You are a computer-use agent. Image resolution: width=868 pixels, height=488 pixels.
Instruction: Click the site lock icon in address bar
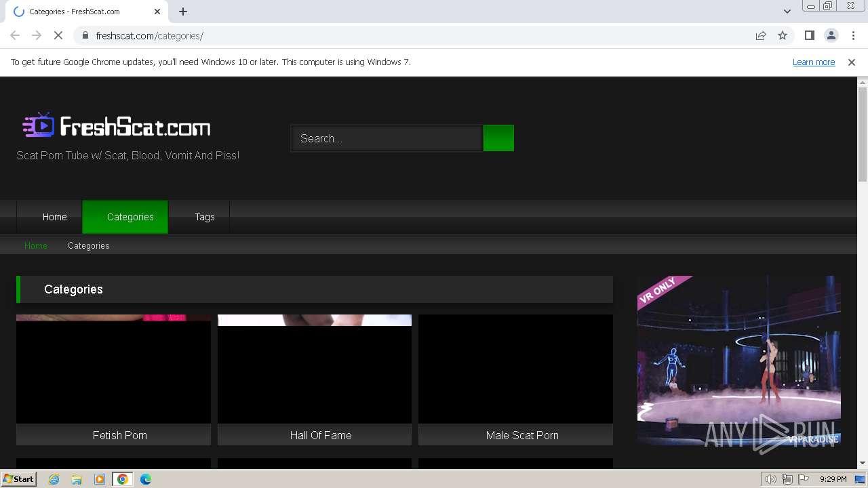point(85,36)
